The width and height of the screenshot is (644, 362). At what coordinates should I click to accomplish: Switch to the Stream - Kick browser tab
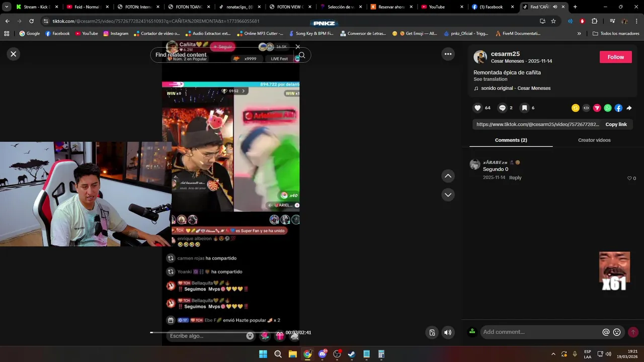(x=36, y=7)
